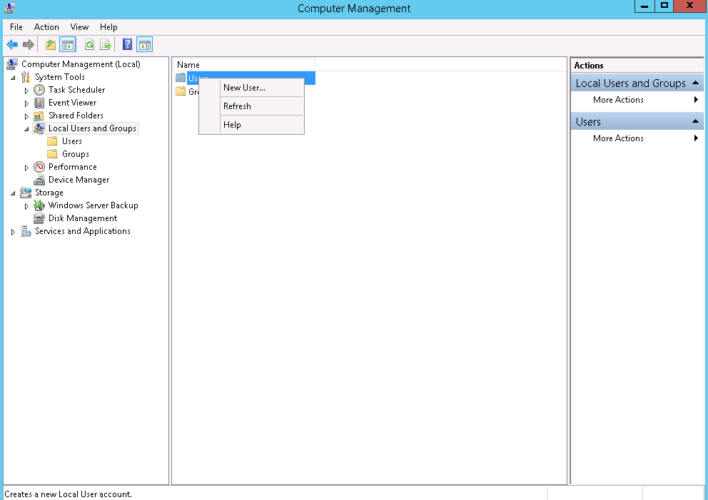Select the Event Viewer icon in tree
Image resolution: width=708 pixels, height=500 pixels.
(40, 102)
